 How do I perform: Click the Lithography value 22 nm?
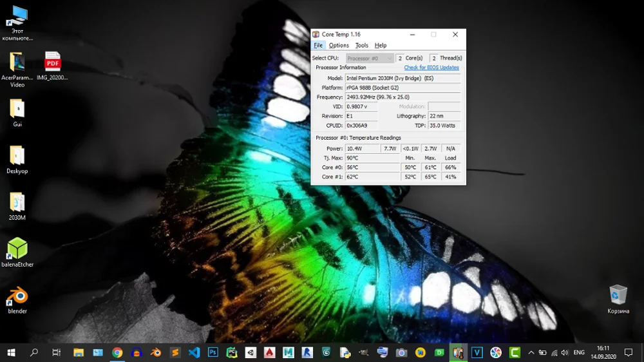click(x=444, y=116)
